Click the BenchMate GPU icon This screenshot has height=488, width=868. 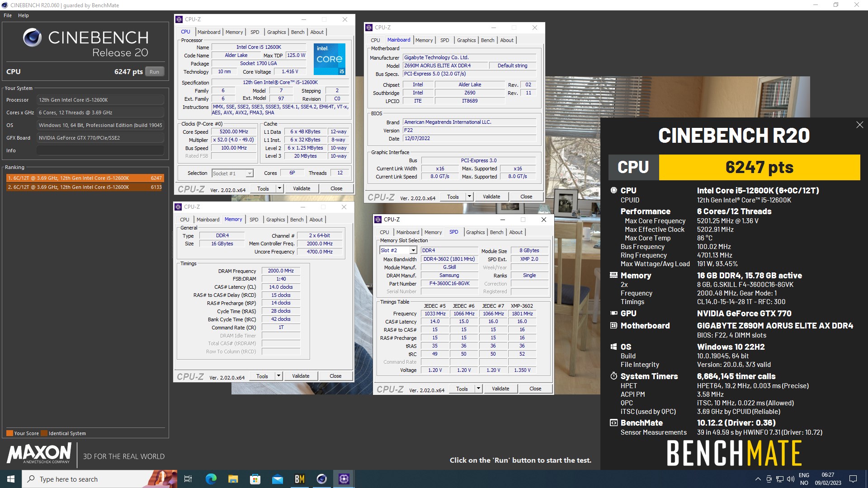[x=613, y=313]
